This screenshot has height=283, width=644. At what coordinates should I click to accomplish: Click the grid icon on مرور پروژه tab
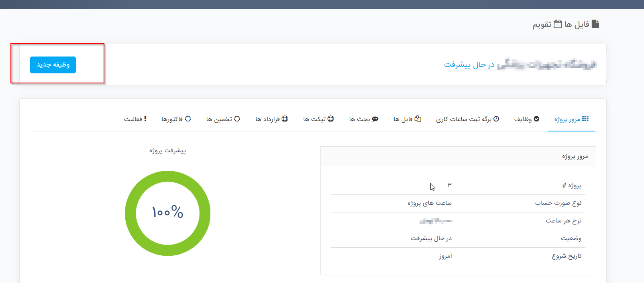pyautogui.click(x=585, y=119)
